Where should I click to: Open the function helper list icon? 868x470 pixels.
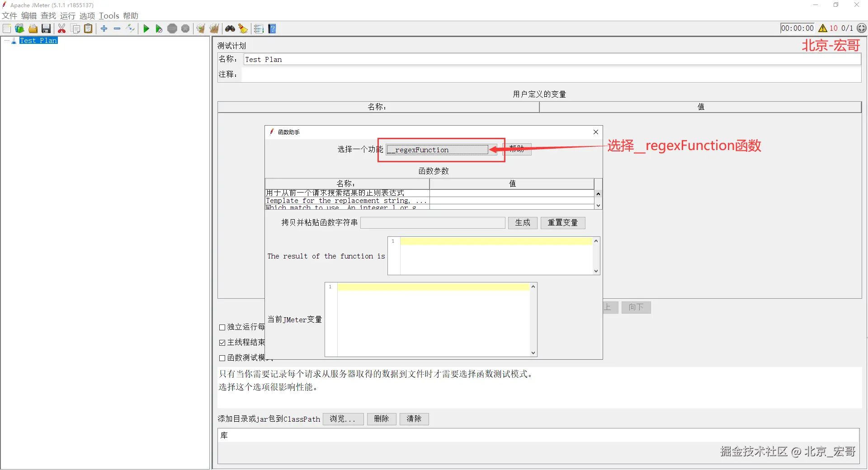(259, 29)
